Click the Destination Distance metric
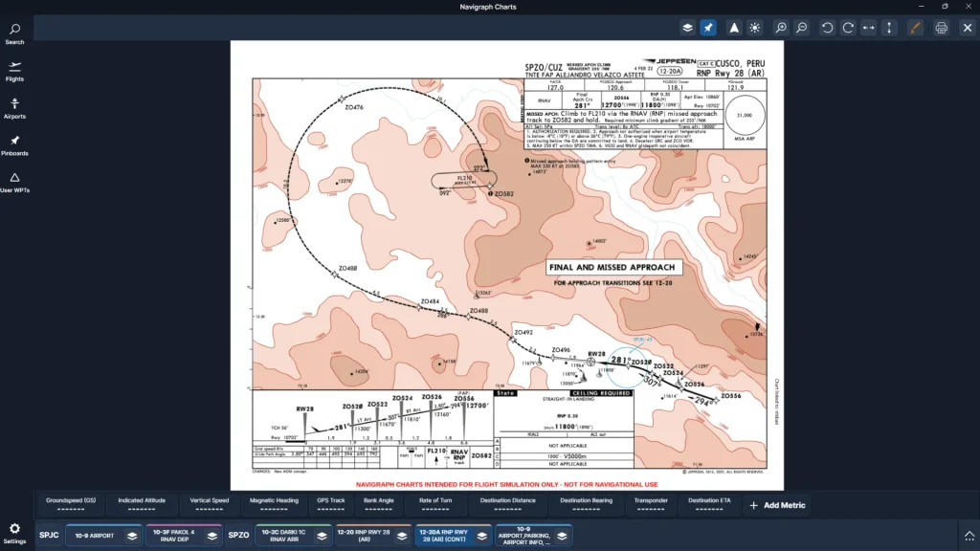 pos(507,505)
